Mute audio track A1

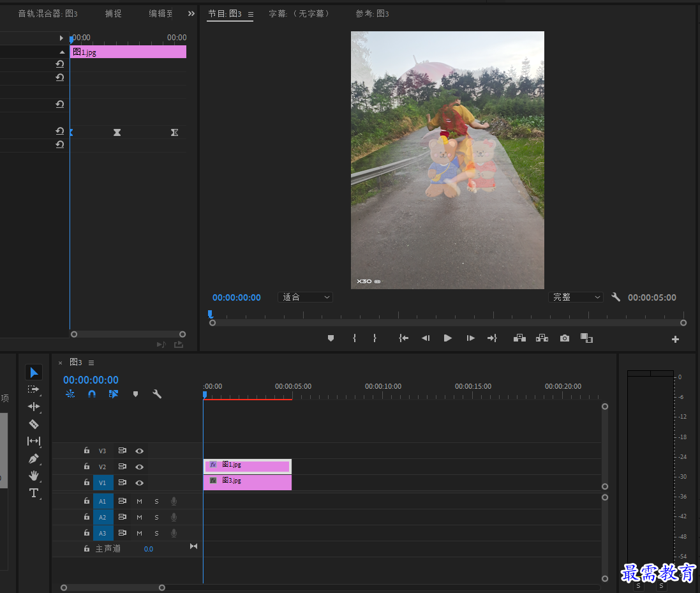139,502
